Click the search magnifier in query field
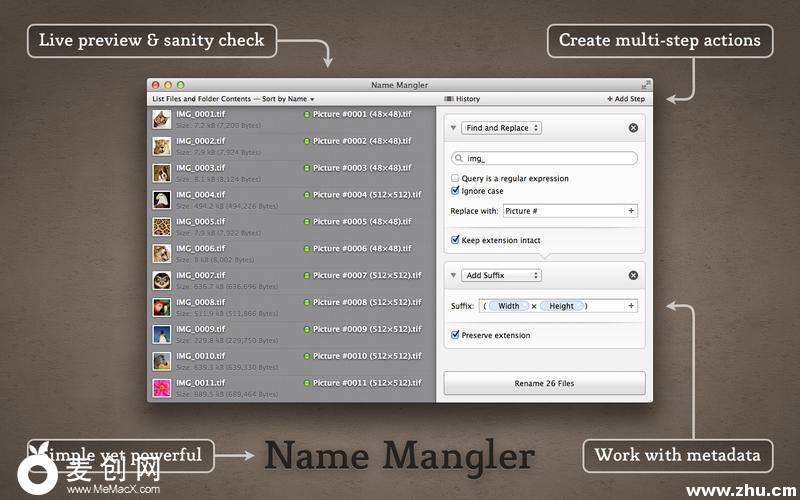This screenshot has width=800, height=500. tap(459, 159)
